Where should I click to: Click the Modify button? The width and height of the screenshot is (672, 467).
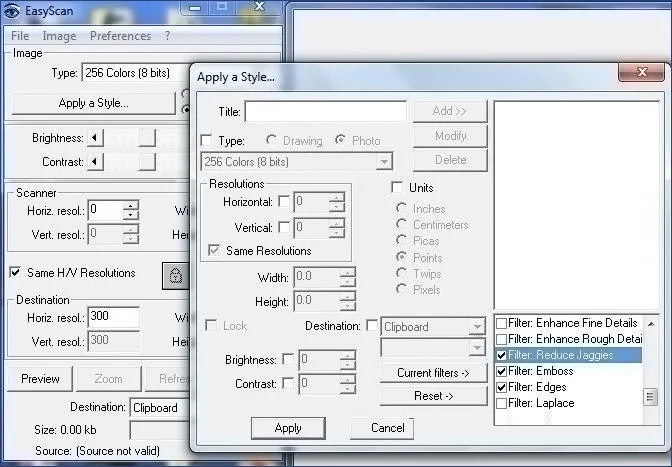450,136
